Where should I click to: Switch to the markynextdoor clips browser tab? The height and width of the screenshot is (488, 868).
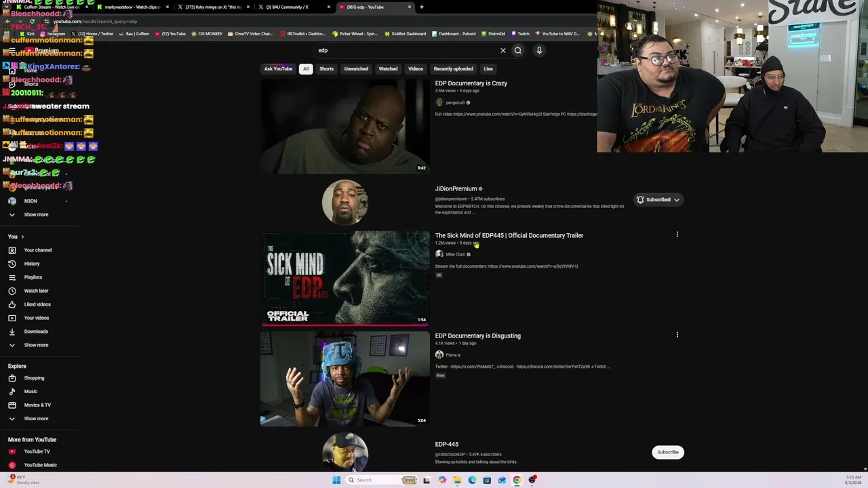click(x=133, y=7)
